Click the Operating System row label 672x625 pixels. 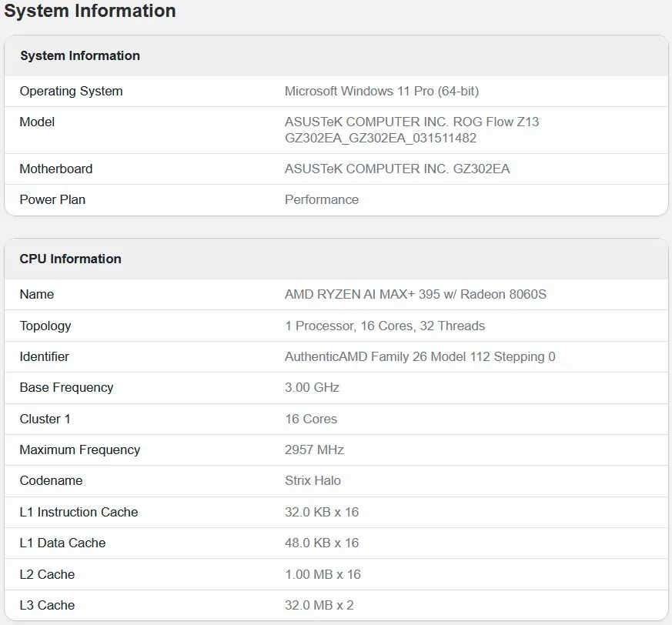[71, 91]
